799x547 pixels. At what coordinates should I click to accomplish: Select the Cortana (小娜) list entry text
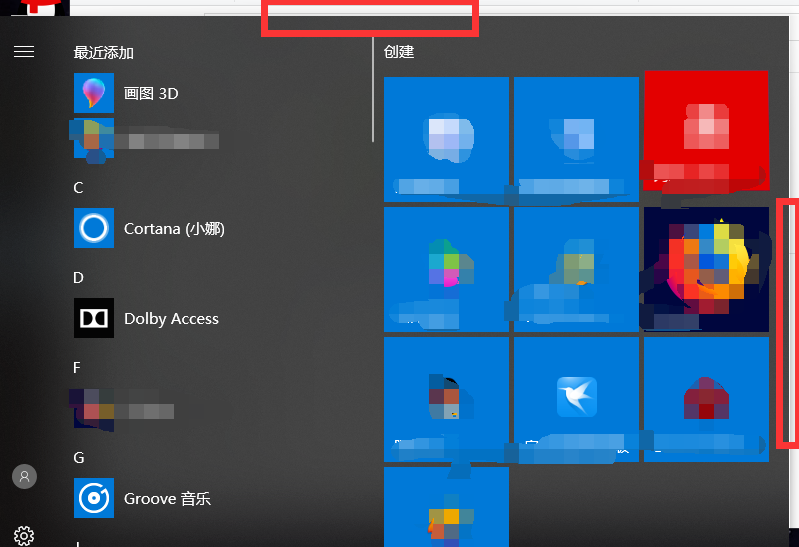pos(174,229)
